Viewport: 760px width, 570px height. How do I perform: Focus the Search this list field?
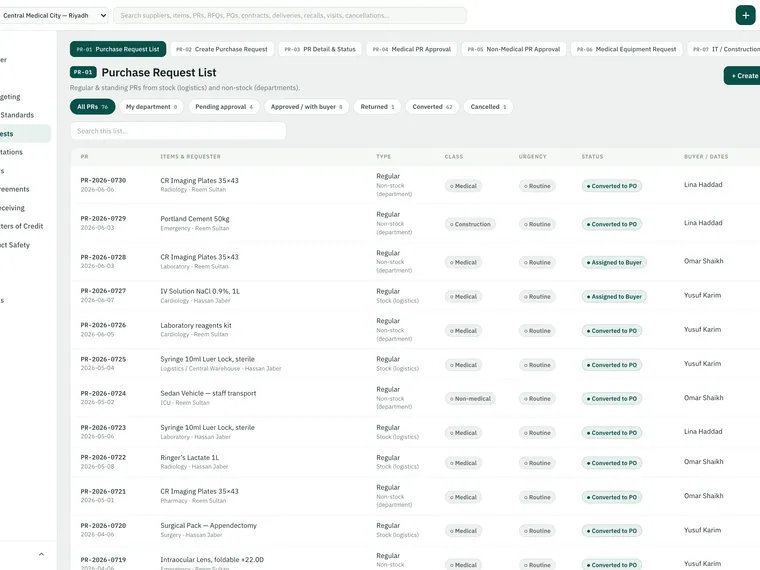[x=178, y=131]
